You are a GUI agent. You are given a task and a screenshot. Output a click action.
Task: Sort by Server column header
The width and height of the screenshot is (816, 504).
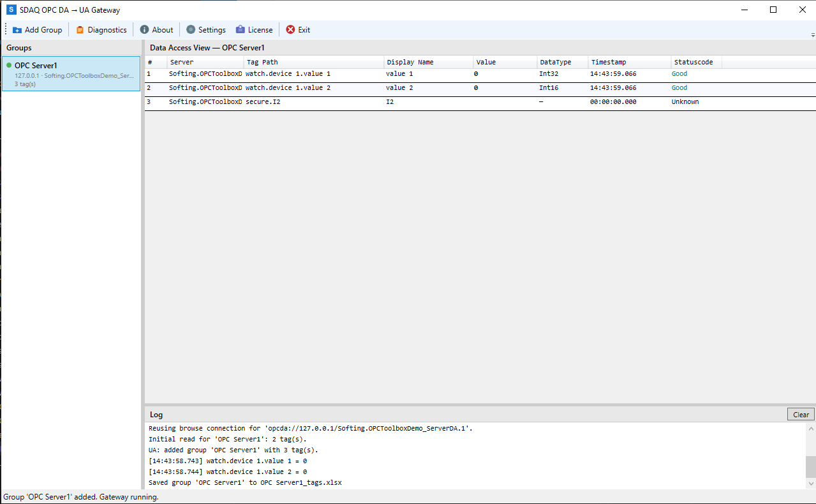click(205, 63)
